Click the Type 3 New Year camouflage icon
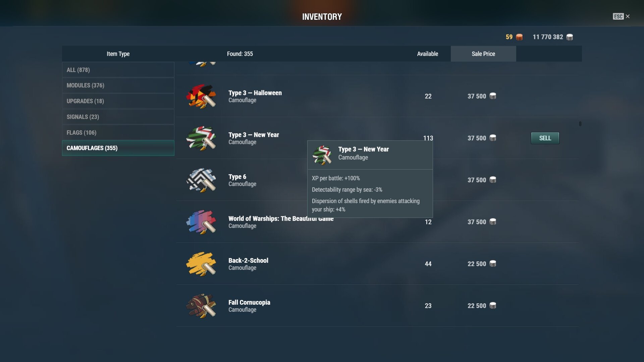 [x=201, y=138]
